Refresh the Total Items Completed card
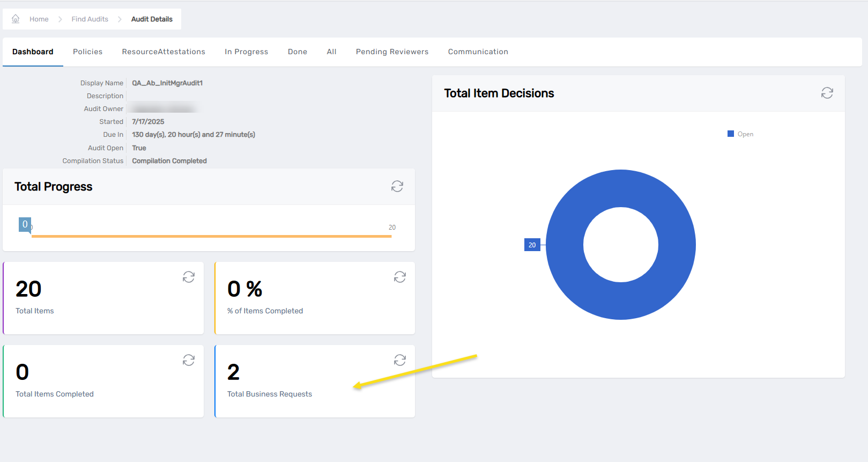 (189, 360)
